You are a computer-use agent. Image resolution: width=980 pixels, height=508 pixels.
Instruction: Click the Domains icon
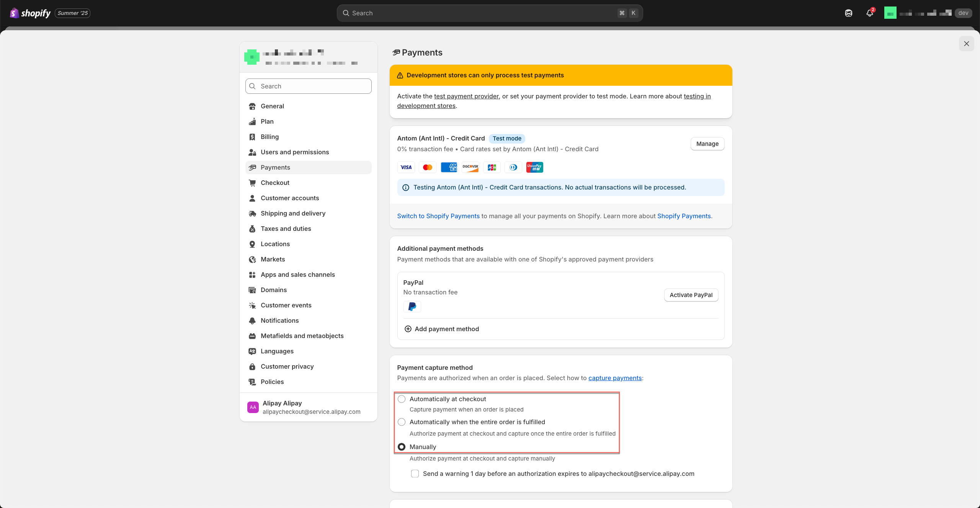coord(252,290)
